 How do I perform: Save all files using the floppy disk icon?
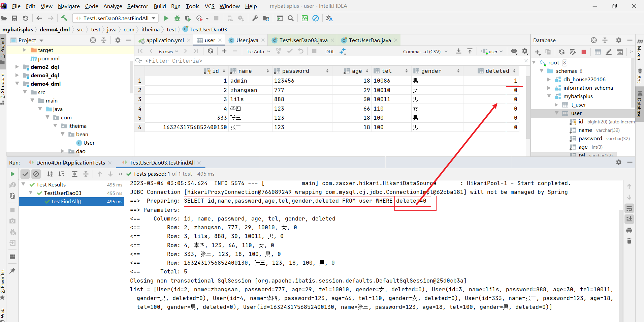tap(14, 18)
